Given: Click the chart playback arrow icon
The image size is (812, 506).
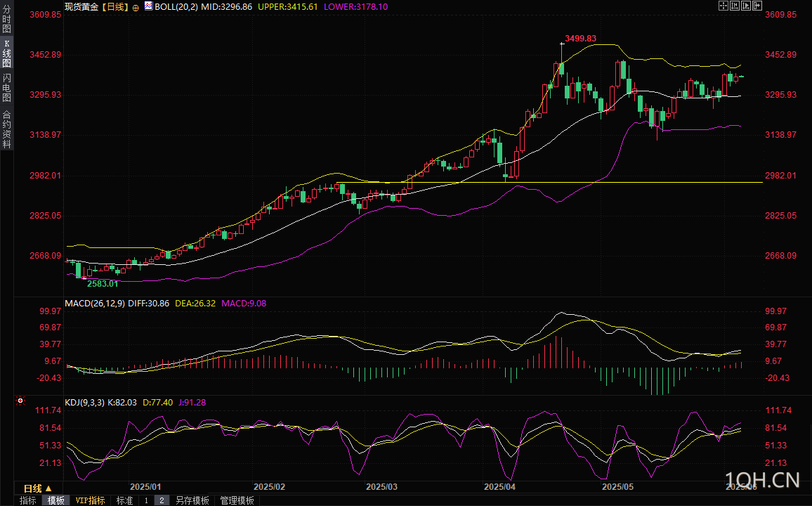Looking at the screenshot, I should (x=746, y=6).
